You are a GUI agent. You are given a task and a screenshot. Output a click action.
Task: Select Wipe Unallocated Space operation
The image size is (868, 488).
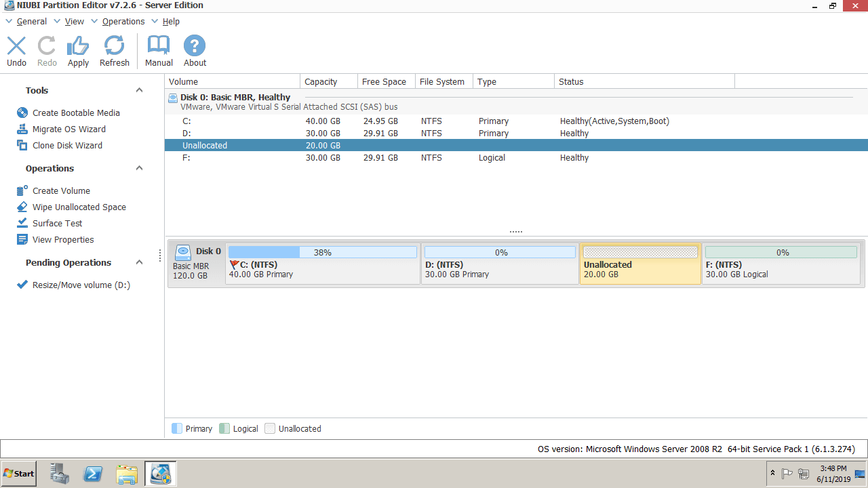79,207
